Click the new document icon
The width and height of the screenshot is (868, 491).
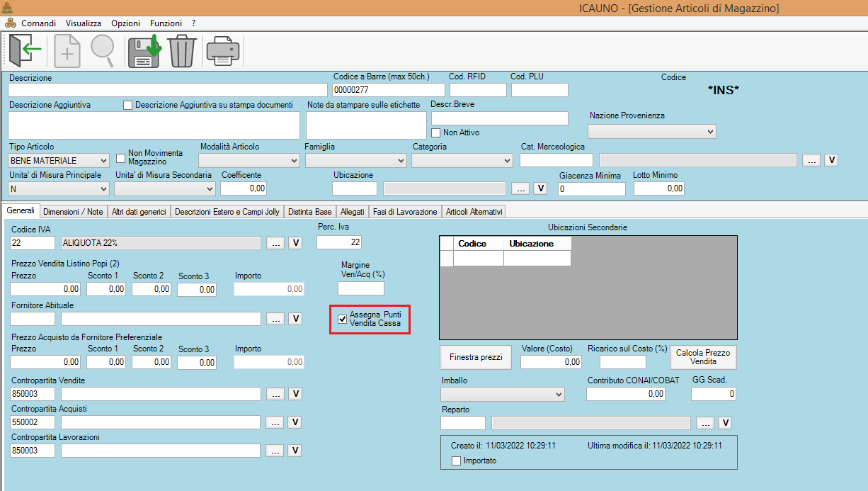coord(68,51)
